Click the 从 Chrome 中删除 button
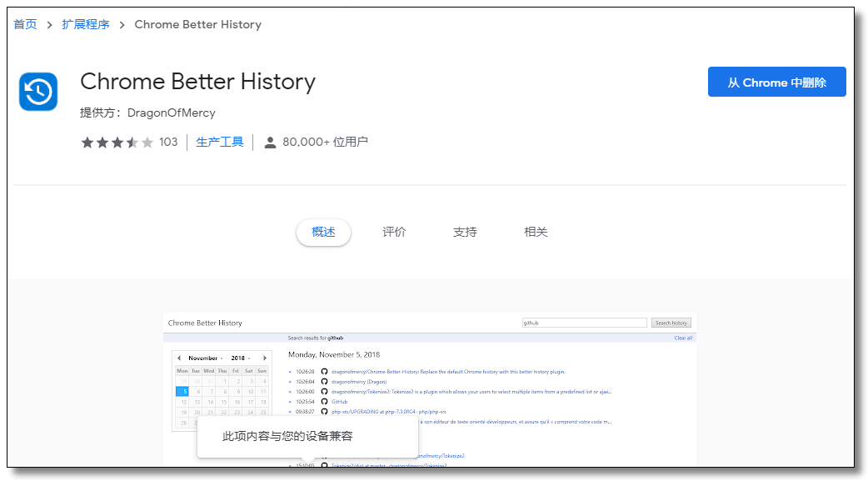868x481 pixels. [776, 82]
